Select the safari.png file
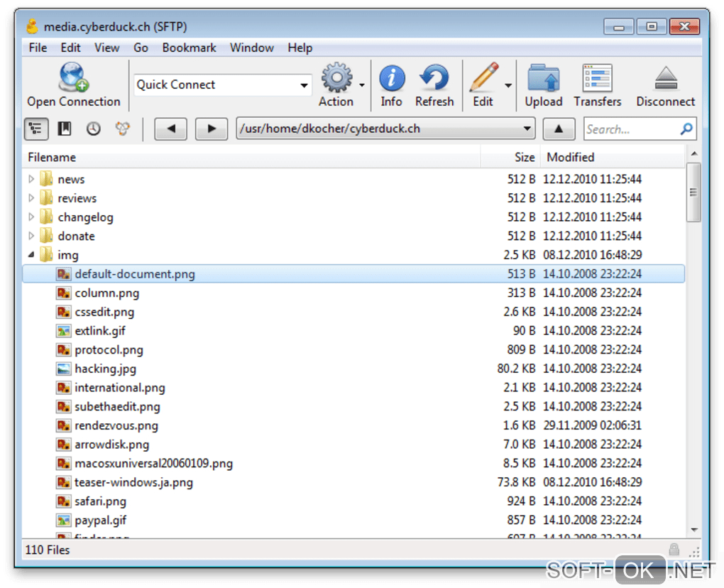 point(100,501)
